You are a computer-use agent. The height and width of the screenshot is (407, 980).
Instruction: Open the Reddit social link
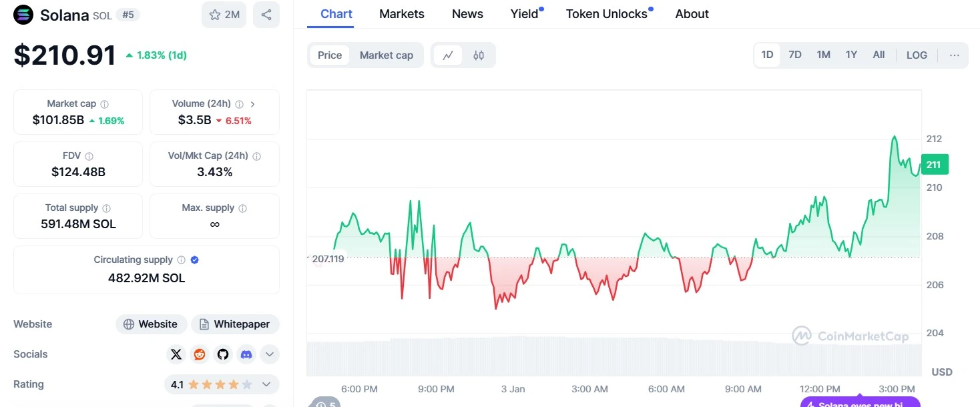[200, 354]
